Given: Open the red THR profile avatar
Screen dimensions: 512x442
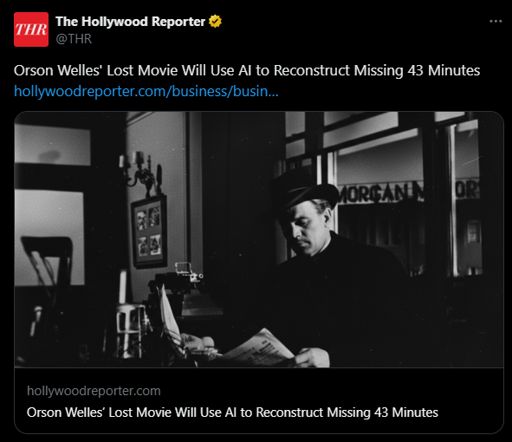Looking at the screenshot, I should point(31,29).
